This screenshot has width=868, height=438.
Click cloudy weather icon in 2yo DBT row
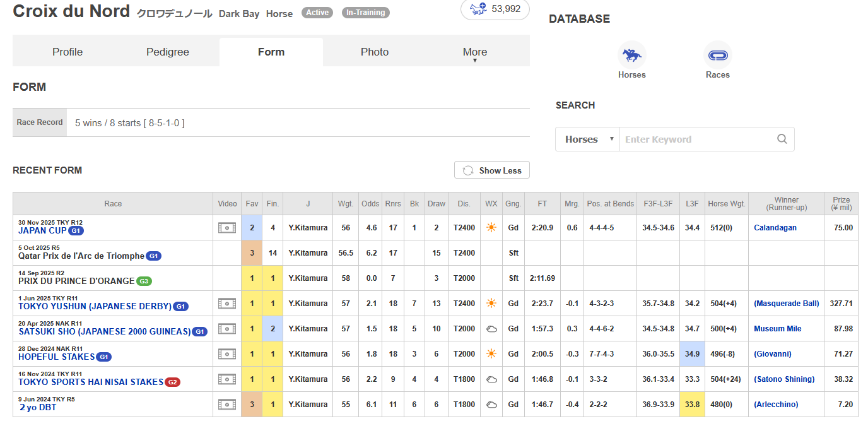click(491, 405)
